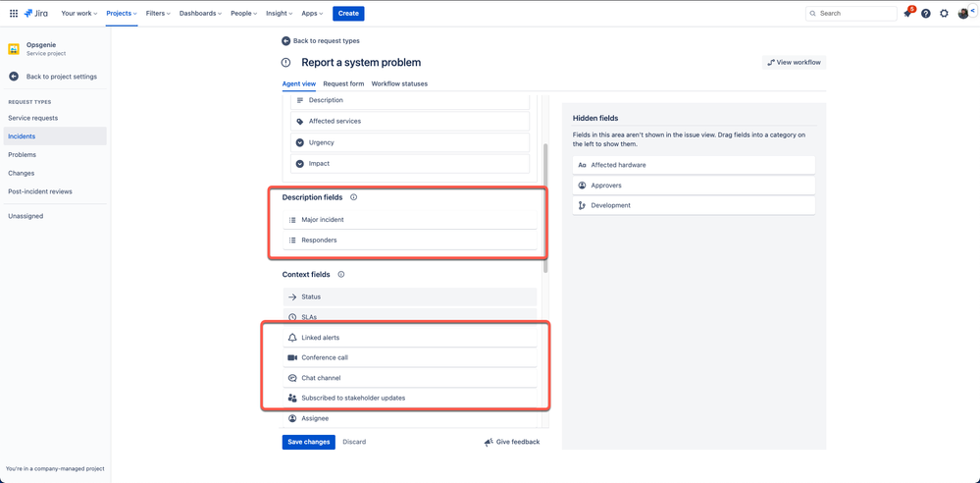The width and height of the screenshot is (980, 483).
Task: Switch to the Request form tab
Action: (x=343, y=83)
